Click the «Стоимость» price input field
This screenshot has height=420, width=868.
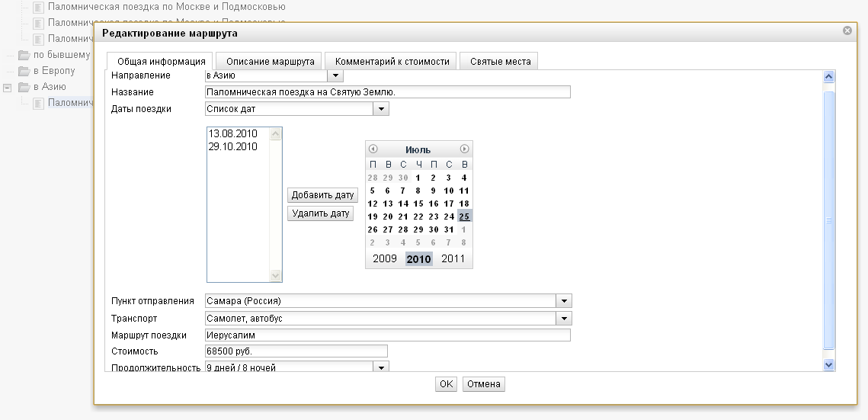296,351
